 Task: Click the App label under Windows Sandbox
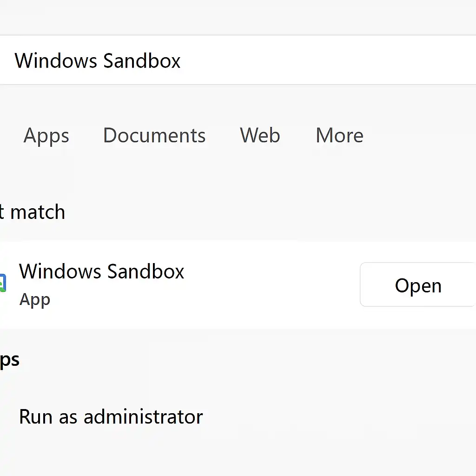[34, 300]
